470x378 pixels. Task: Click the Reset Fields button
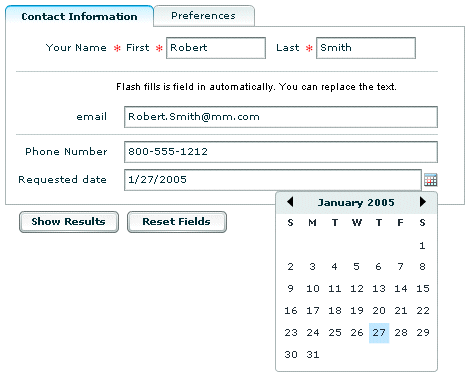[x=177, y=222]
